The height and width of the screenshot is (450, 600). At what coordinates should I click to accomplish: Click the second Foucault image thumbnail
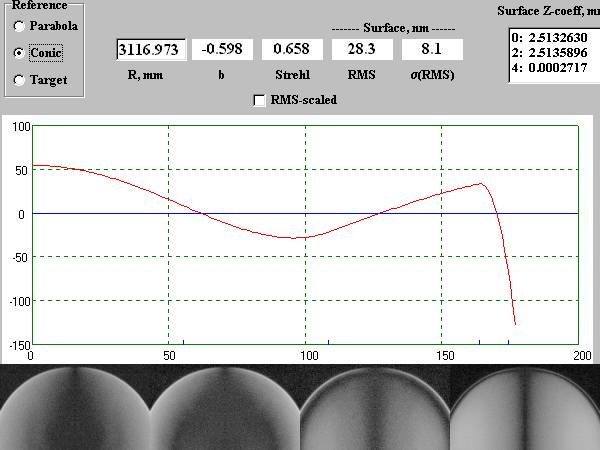pos(225,408)
